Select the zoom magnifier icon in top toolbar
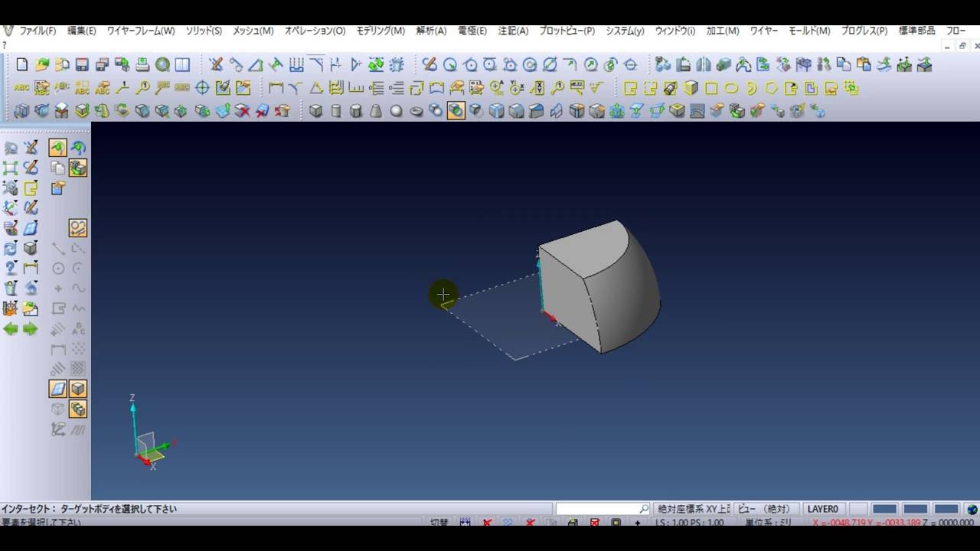Viewport: 980px width, 551px height. click(162, 65)
